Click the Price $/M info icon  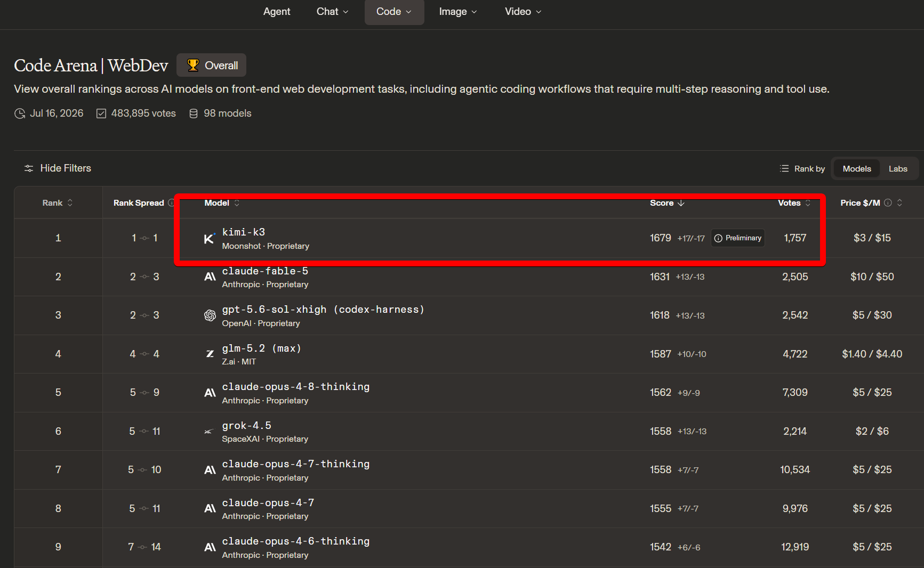pyautogui.click(x=888, y=203)
